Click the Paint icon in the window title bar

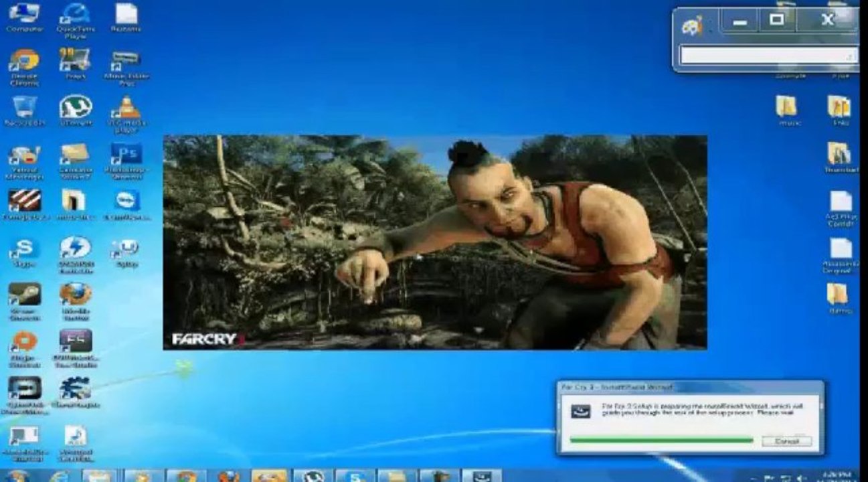point(691,25)
